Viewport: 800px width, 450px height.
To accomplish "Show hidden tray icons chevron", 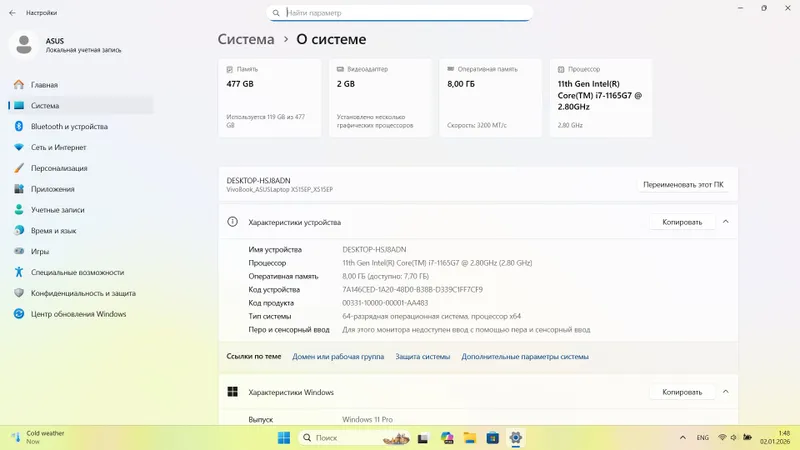I will pos(683,438).
